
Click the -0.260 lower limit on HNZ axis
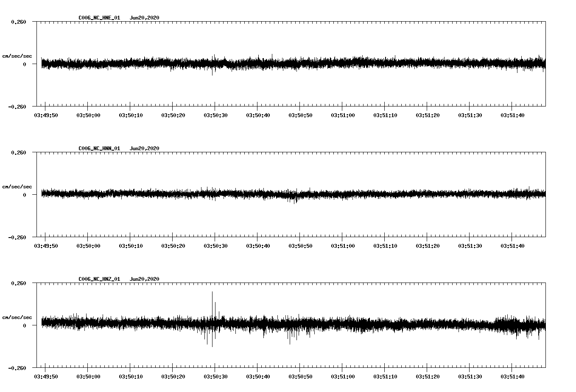17,368
